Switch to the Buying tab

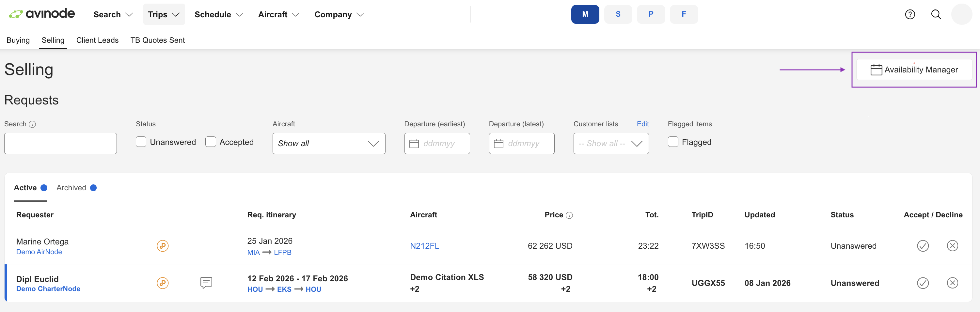point(18,40)
